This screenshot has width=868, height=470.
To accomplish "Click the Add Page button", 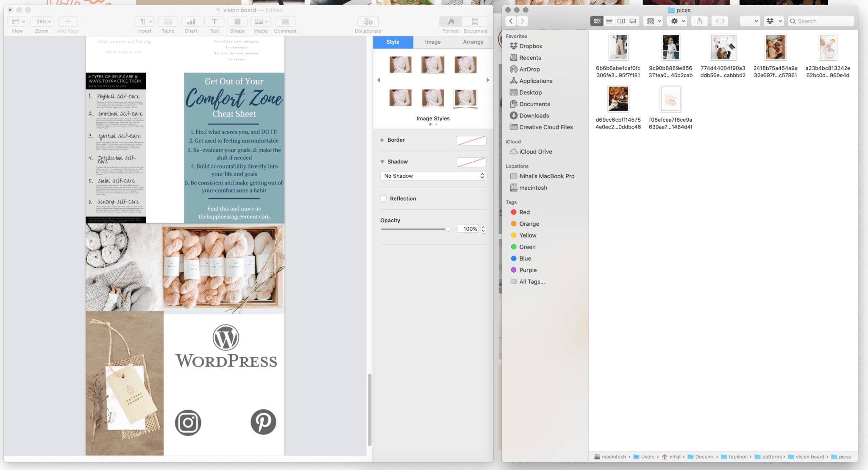I will tap(67, 21).
